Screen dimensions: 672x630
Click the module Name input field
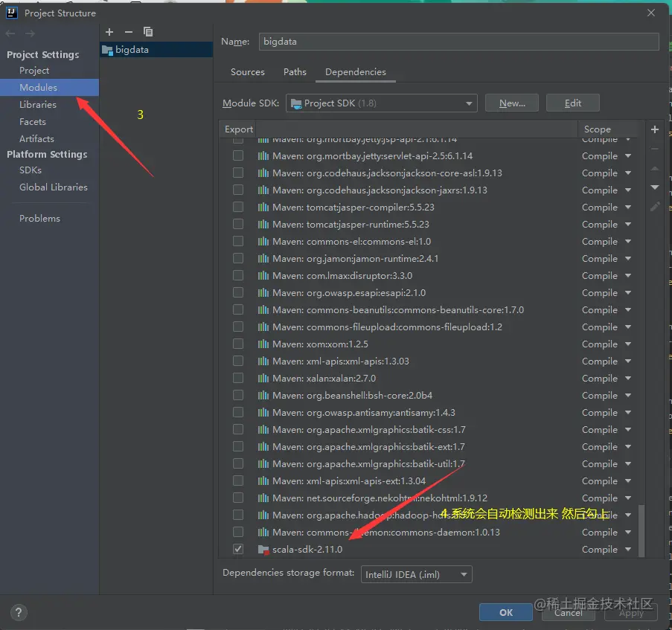[458, 42]
